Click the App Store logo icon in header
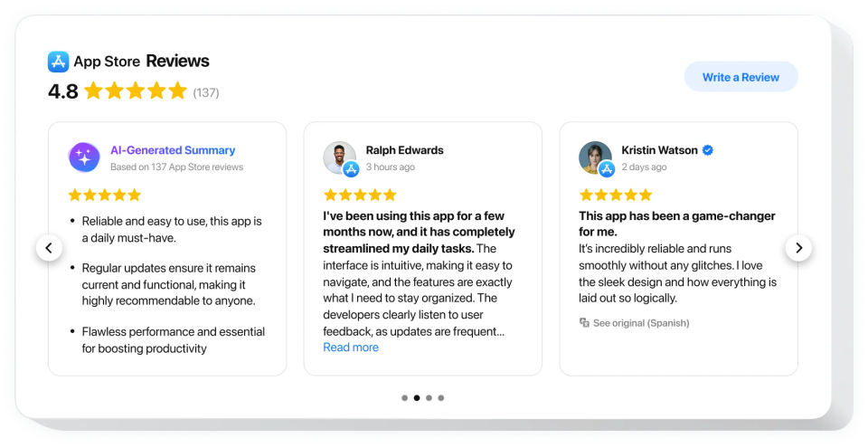Image resolution: width=868 pixels, height=448 pixels. [x=58, y=62]
